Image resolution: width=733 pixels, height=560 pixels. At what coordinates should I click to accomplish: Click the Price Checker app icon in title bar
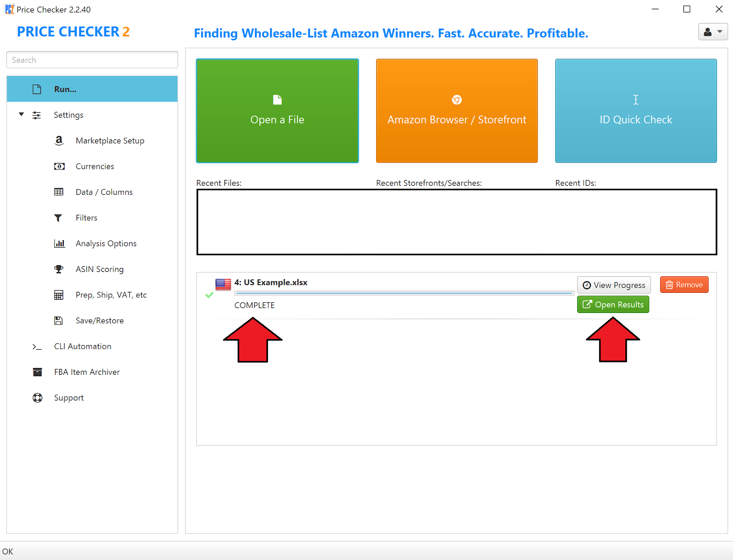coord(10,9)
